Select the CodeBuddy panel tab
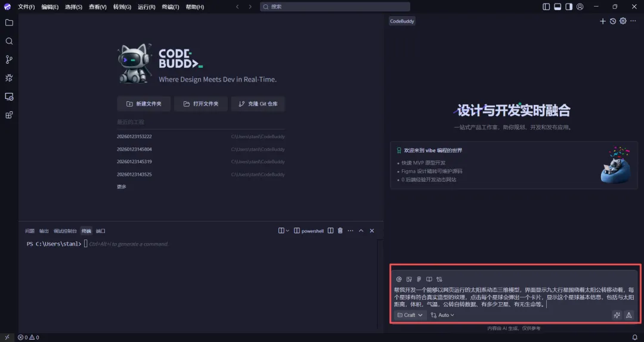The width and height of the screenshot is (644, 342). pos(402,21)
